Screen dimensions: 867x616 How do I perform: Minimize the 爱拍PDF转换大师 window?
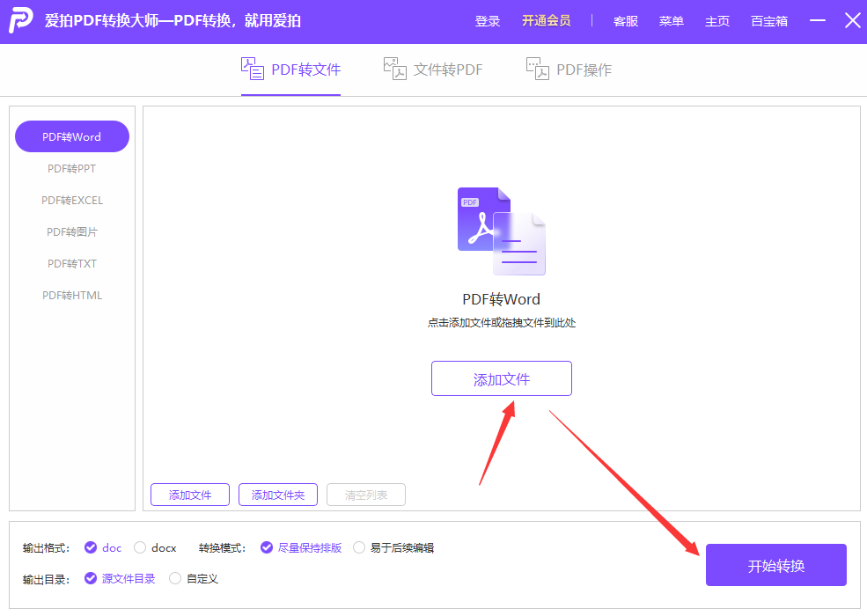click(817, 20)
